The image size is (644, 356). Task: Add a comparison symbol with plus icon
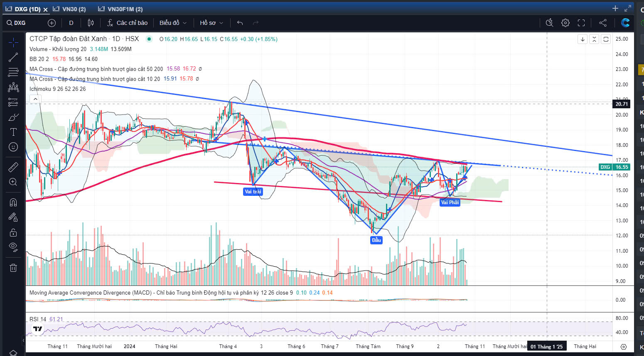click(52, 23)
